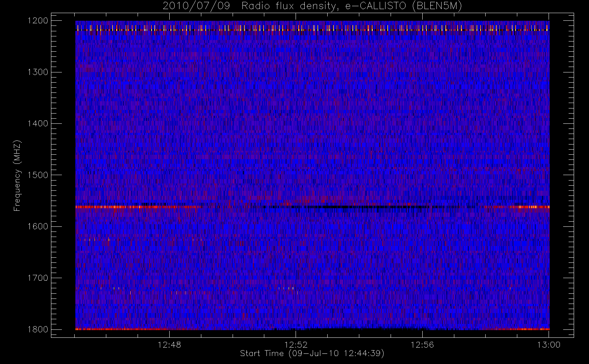The width and height of the screenshot is (589, 364).
Task: Click the 12:56 time tick label
Action: click(x=422, y=345)
